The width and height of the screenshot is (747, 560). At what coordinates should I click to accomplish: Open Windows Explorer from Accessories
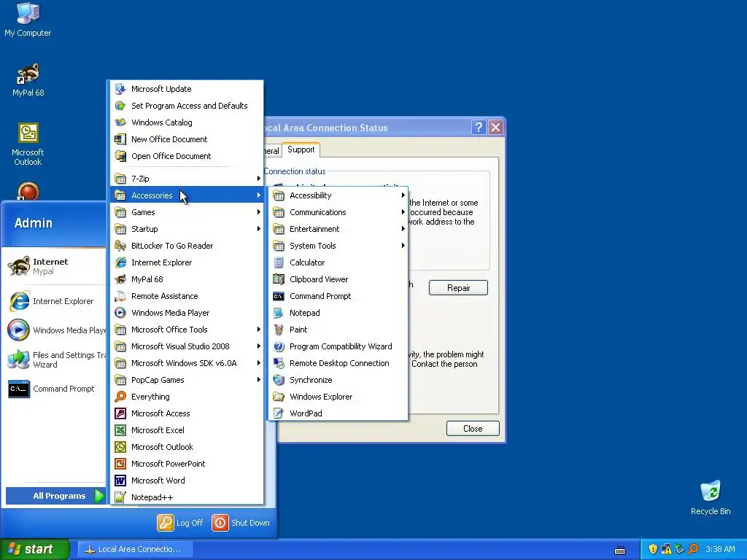(338, 396)
